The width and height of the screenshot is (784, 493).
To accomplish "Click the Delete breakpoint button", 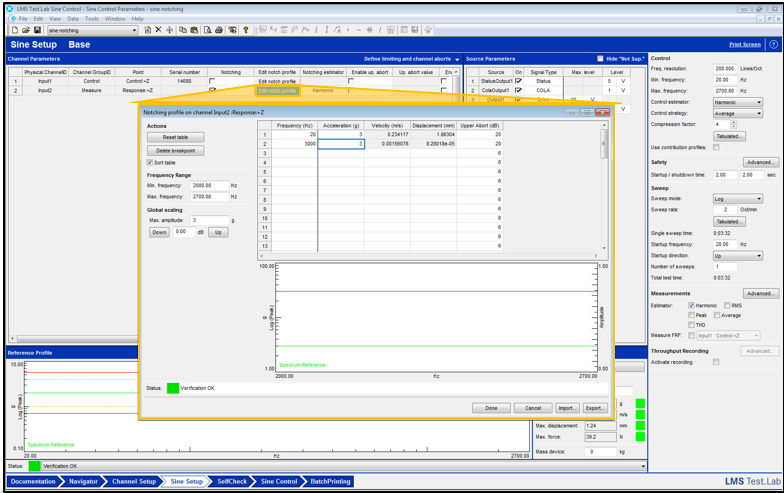I will point(175,150).
